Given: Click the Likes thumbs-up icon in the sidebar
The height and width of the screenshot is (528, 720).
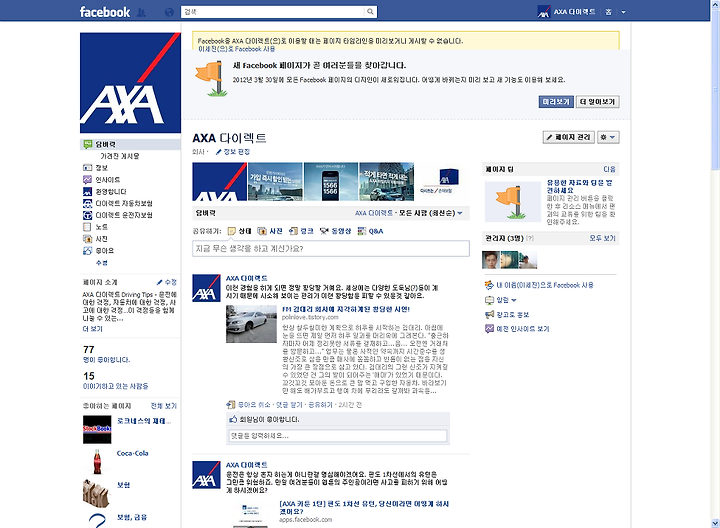Looking at the screenshot, I should [x=87, y=251].
